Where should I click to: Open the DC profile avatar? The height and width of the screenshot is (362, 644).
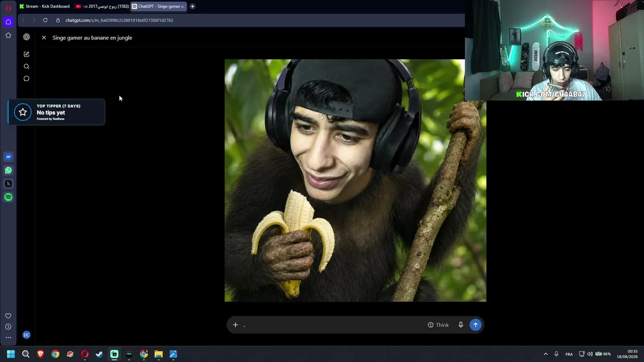click(26, 335)
